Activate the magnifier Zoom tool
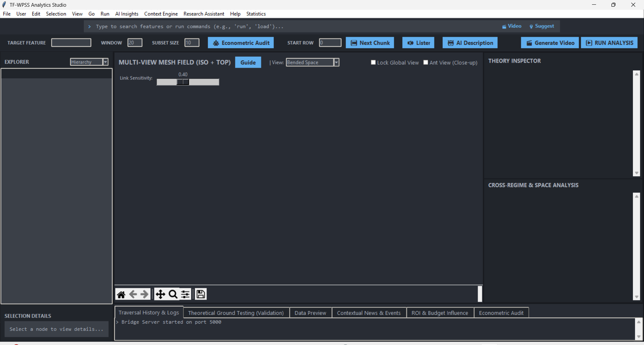 [173, 294]
